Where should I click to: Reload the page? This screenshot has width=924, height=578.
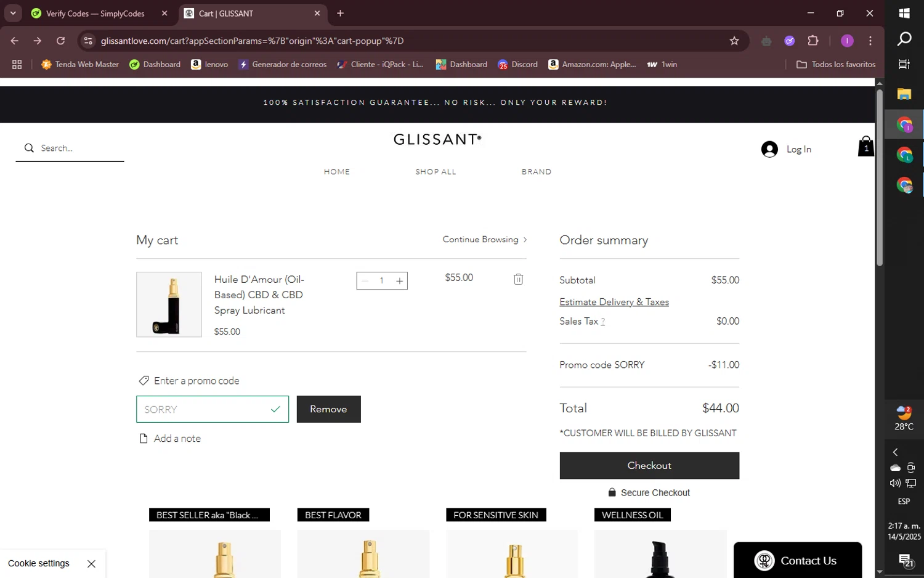(60, 41)
